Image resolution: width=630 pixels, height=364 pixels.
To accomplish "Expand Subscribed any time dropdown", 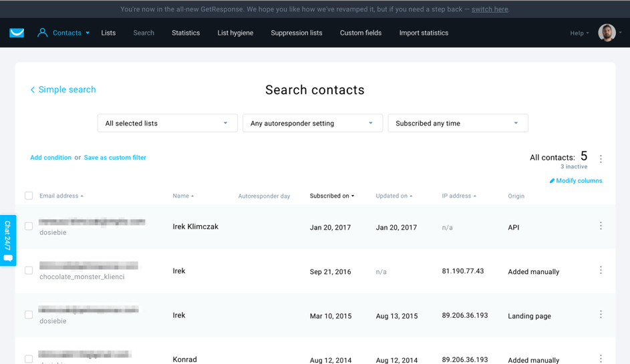I will (x=458, y=124).
